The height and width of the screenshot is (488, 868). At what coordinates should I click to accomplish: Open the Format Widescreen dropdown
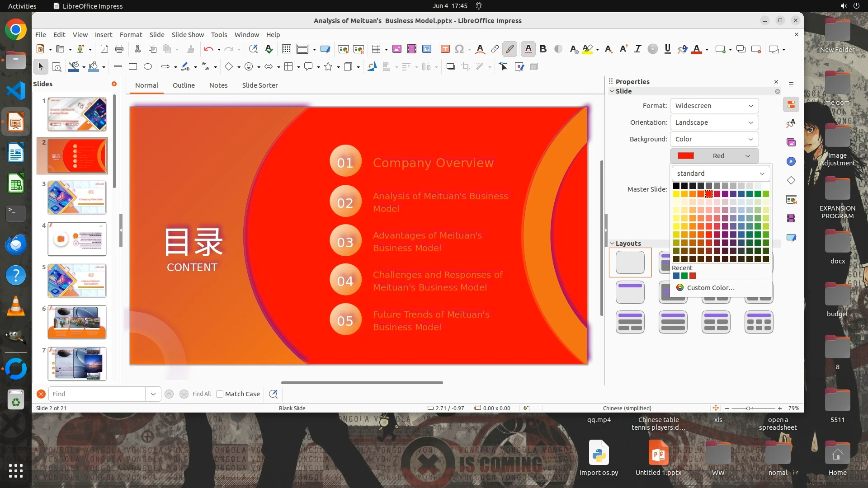tap(714, 106)
